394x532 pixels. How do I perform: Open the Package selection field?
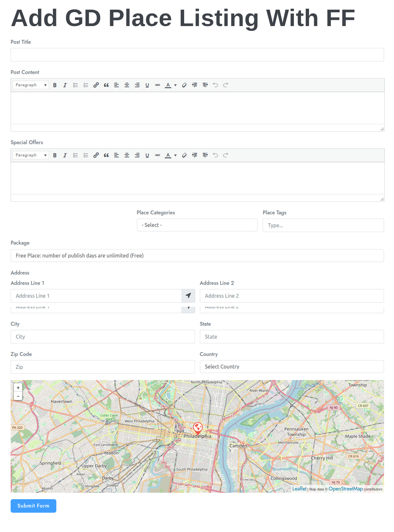(197, 256)
